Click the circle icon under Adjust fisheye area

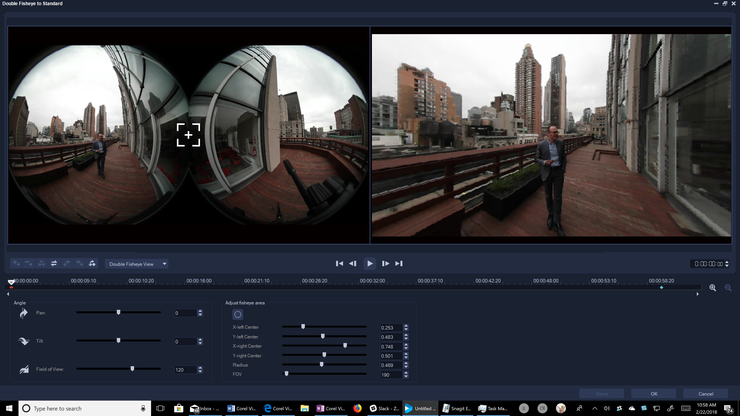(x=237, y=314)
